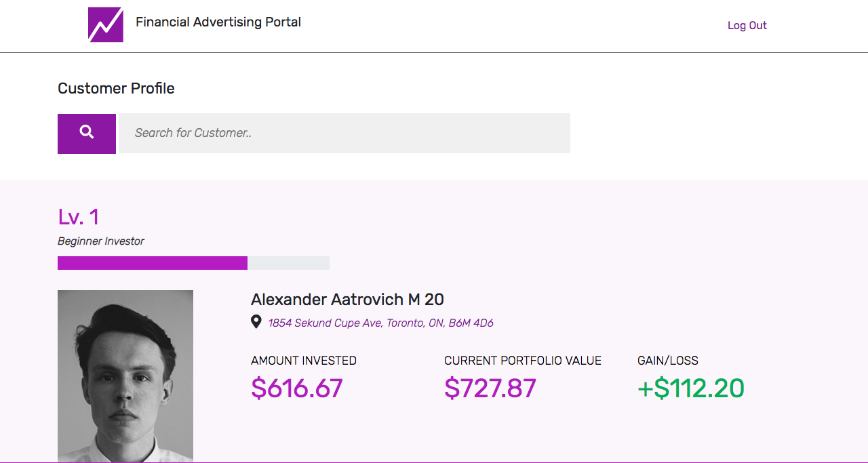Screen dimensions: 868x463
Task: Click the purple chart logo icon
Action: point(106,25)
